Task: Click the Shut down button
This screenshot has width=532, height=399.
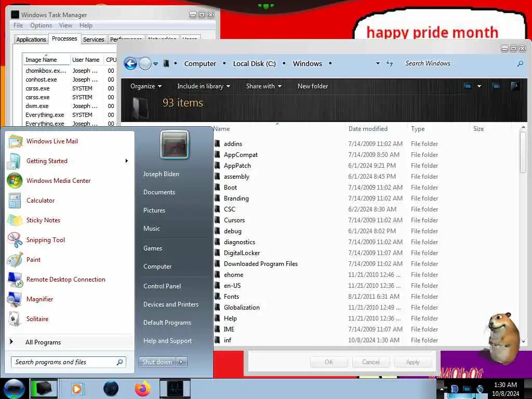Action: click(157, 362)
